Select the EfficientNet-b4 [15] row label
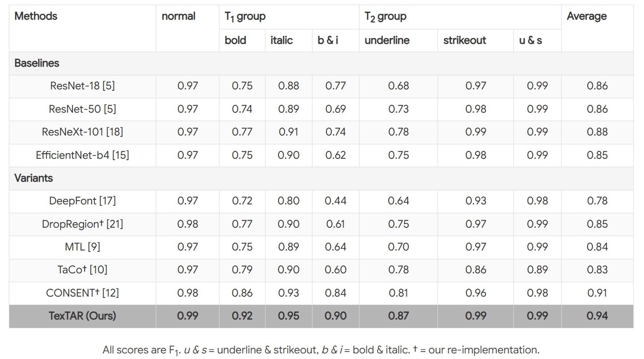Image resolution: width=644 pixels, height=359 pixels. pyautogui.click(x=82, y=155)
